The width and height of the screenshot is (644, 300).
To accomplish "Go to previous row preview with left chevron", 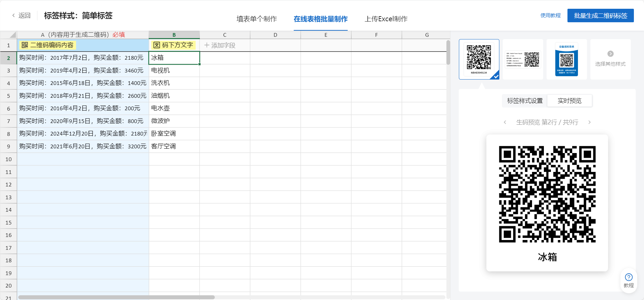I will pos(505,122).
